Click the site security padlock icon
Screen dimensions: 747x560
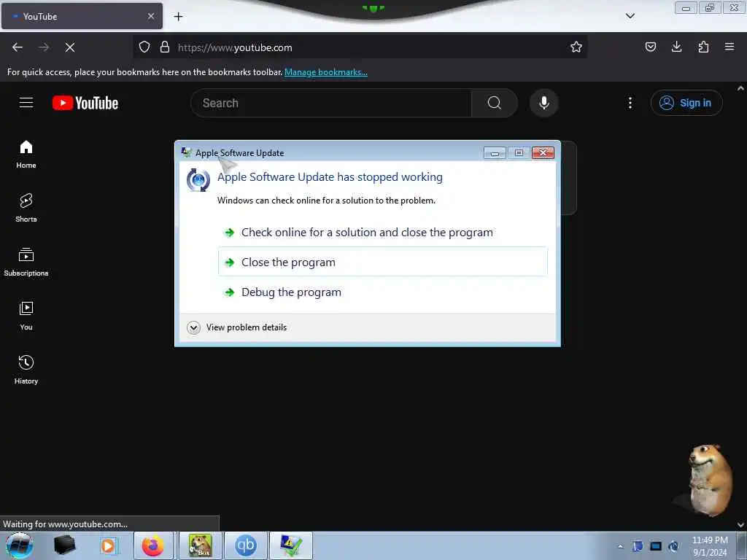[165, 47]
